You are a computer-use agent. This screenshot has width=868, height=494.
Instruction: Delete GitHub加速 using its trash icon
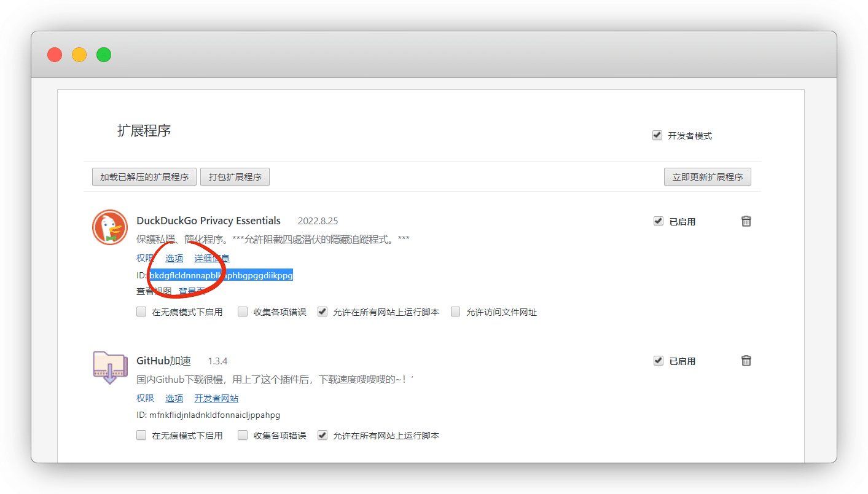click(x=746, y=361)
